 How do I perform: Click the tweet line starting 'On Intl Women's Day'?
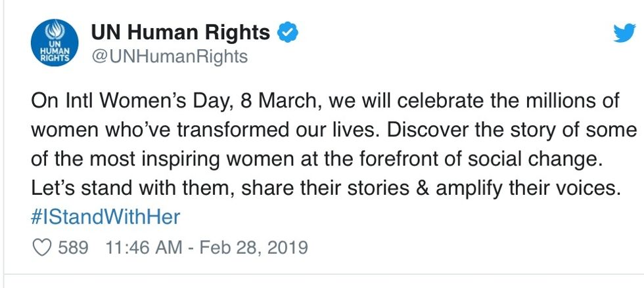coord(325,102)
